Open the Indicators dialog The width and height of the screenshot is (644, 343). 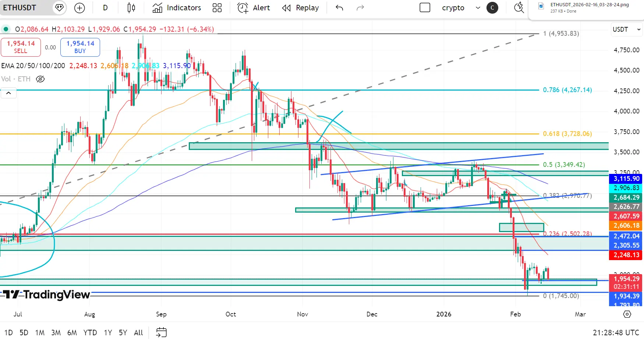tap(177, 8)
